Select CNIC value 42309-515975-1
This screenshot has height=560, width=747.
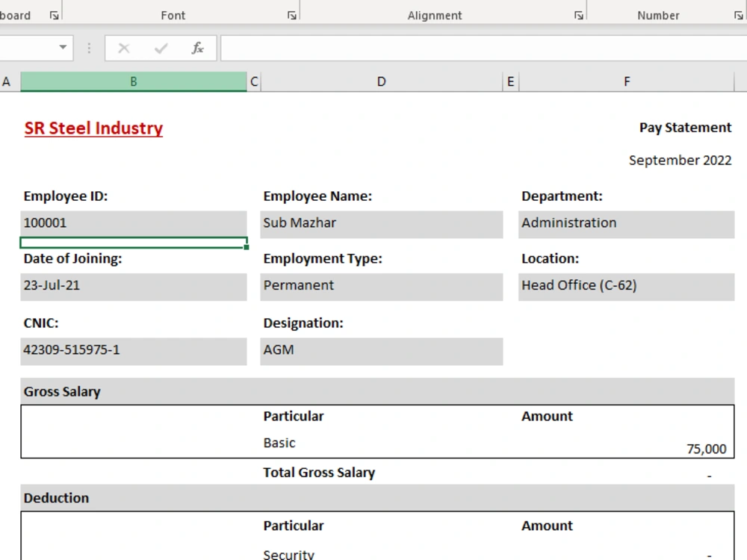tap(134, 351)
